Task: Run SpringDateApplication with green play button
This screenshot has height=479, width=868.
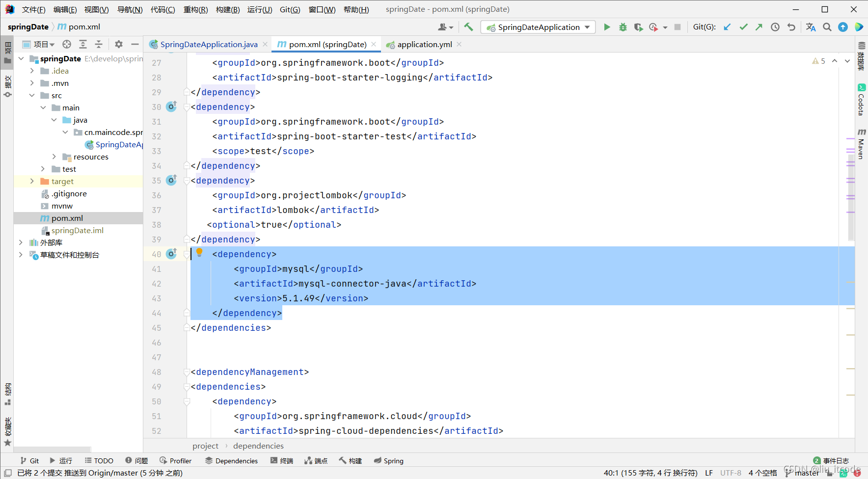Action: pyautogui.click(x=607, y=27)
